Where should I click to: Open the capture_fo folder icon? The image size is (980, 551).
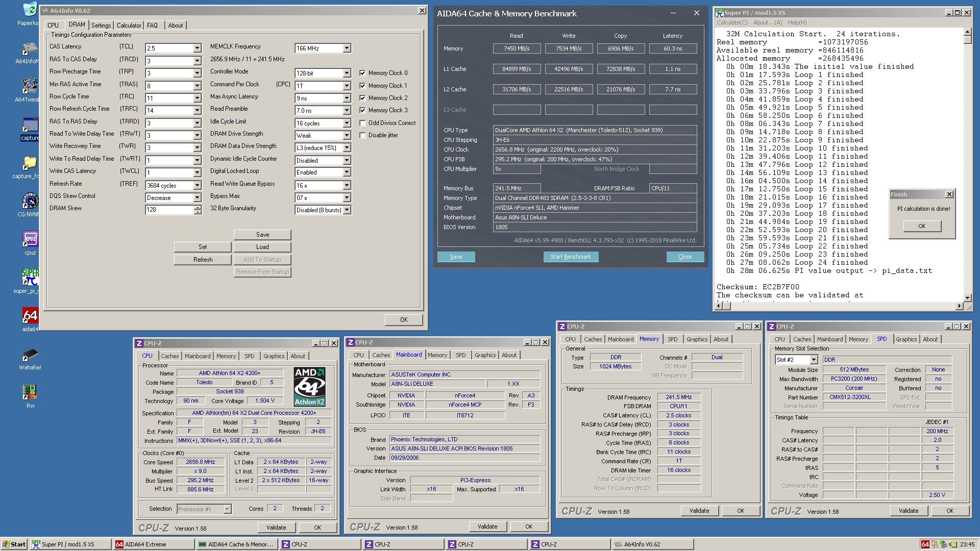pyautogui.click(x=30, y=163)
